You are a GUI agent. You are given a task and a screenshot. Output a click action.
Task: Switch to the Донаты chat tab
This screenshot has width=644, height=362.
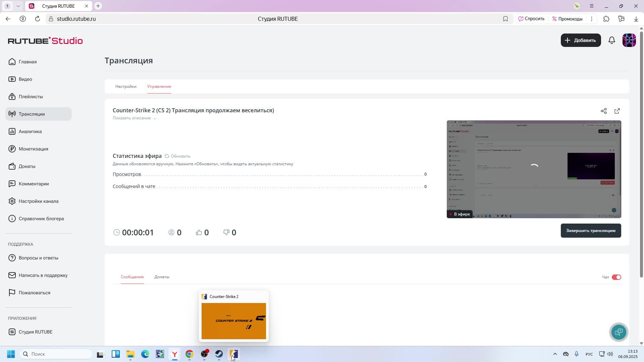point(162,277)
